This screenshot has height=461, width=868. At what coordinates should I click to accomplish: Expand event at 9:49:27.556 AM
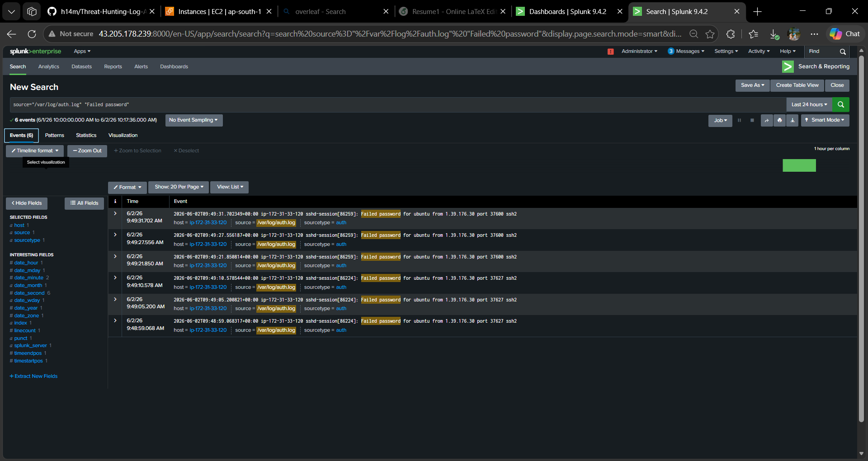click(115, 235)
